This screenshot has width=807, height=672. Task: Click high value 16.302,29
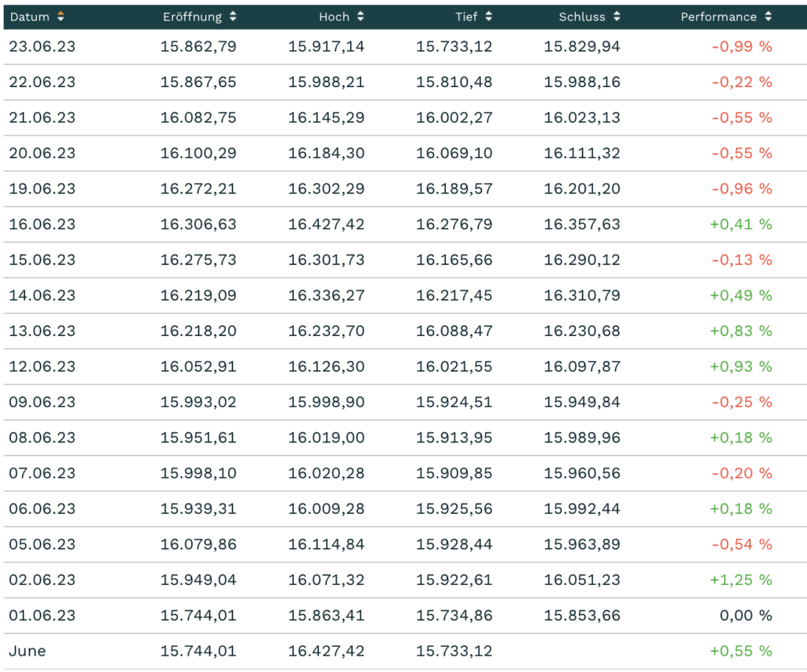point(326,188)
